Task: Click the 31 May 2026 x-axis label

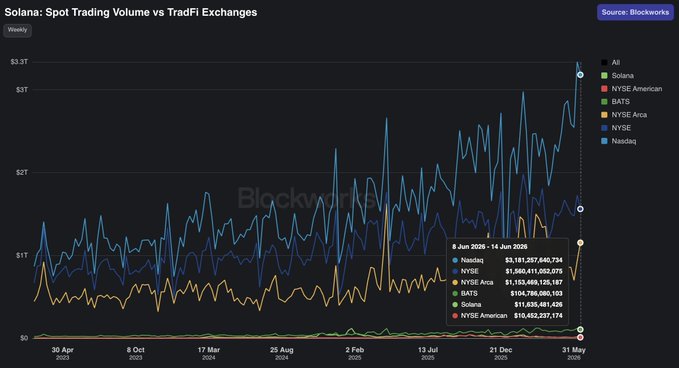Action: pyautogui.click(x=574, y=353)
